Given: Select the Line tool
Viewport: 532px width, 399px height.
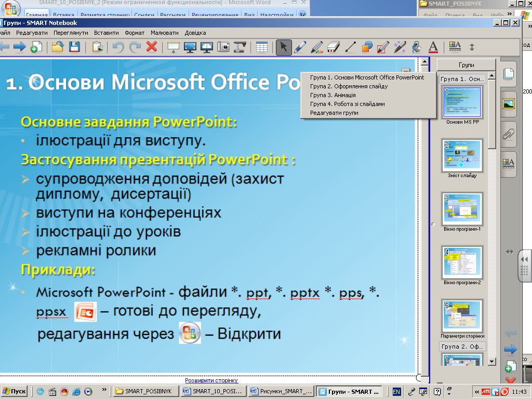Looking at the screenshot, I should (350, 47).
